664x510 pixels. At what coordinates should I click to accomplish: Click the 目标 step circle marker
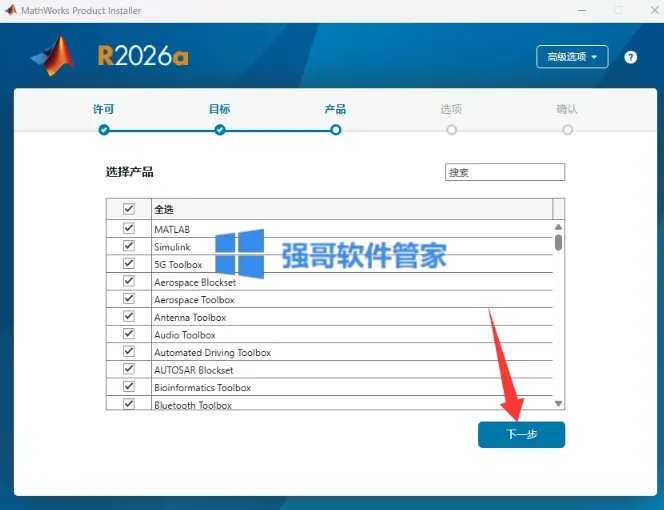220,130
